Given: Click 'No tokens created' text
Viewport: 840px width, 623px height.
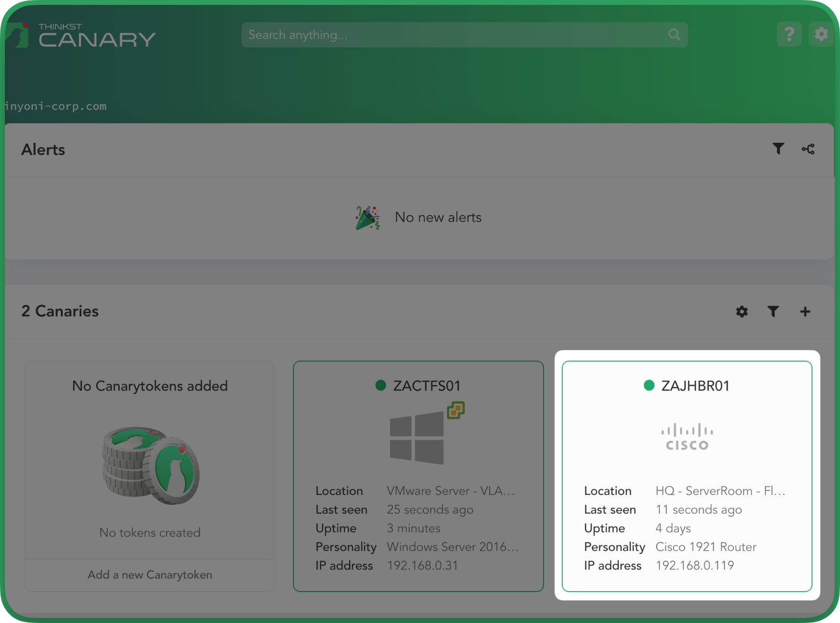Looking at the screenshot, I should pos(150,533).
